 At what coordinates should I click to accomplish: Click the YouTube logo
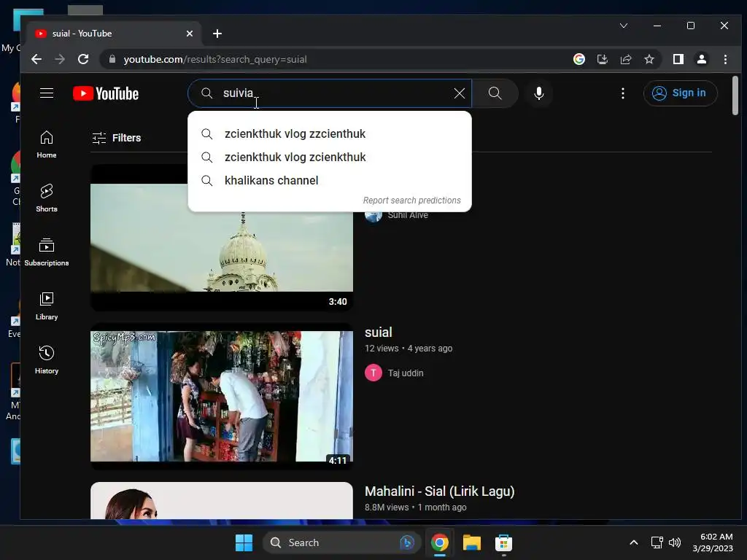click(x=106, y=93)
